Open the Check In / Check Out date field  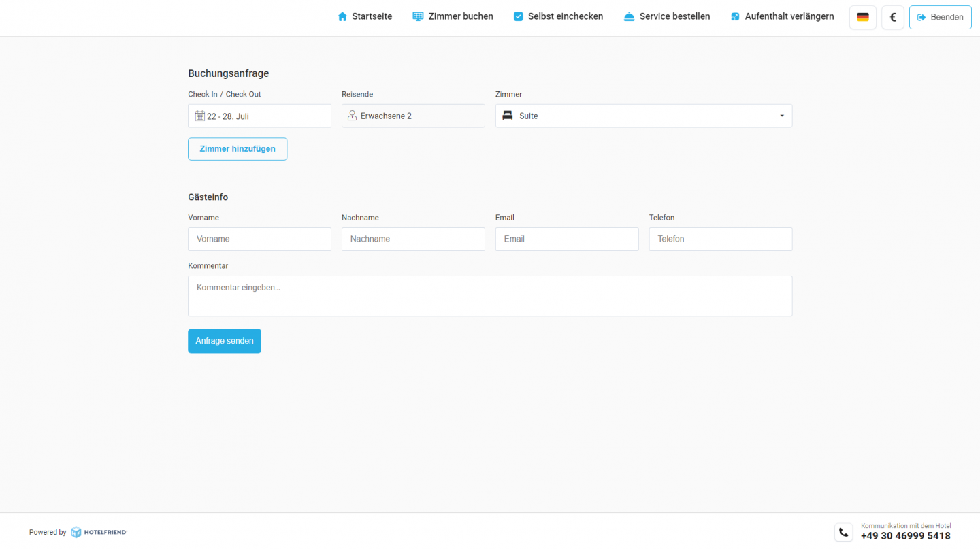[259, 116]
